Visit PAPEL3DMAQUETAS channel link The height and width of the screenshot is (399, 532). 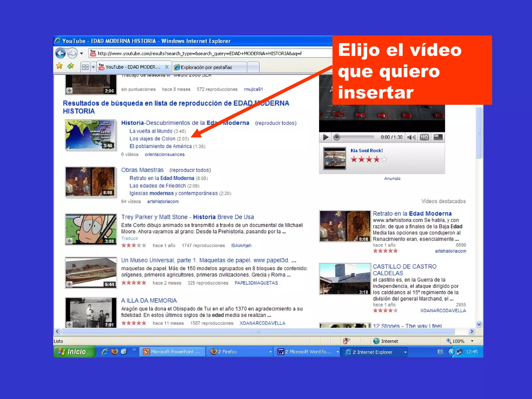pyautogui.click(x=256, y=283)
